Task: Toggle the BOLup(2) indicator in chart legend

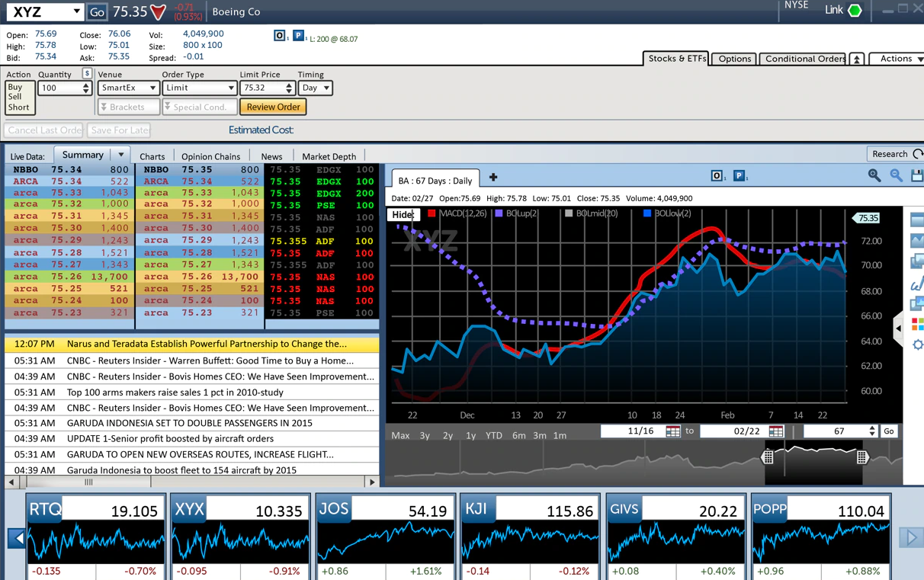Action: (517, 214)
